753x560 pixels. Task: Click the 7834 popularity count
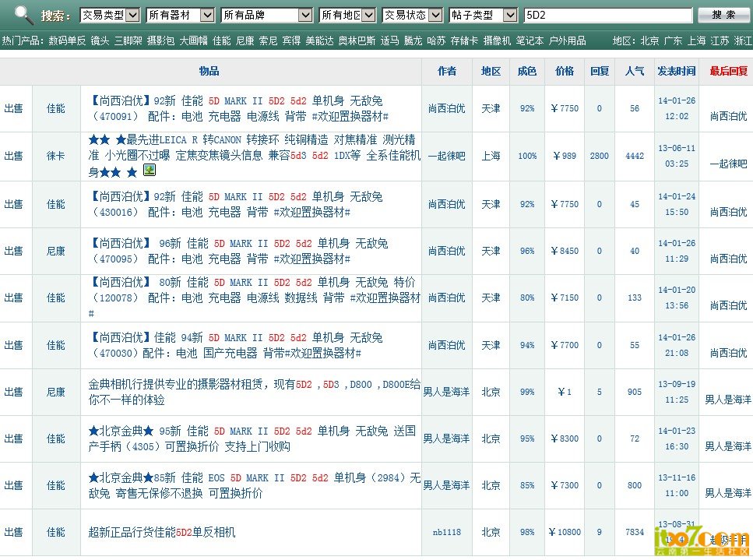[635, 532]
